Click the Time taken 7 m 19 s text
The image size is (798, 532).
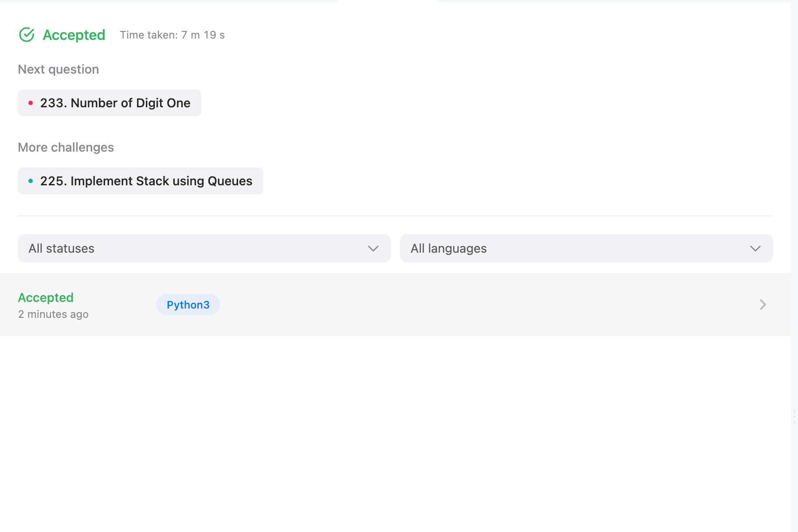click(x=172, y=35)
